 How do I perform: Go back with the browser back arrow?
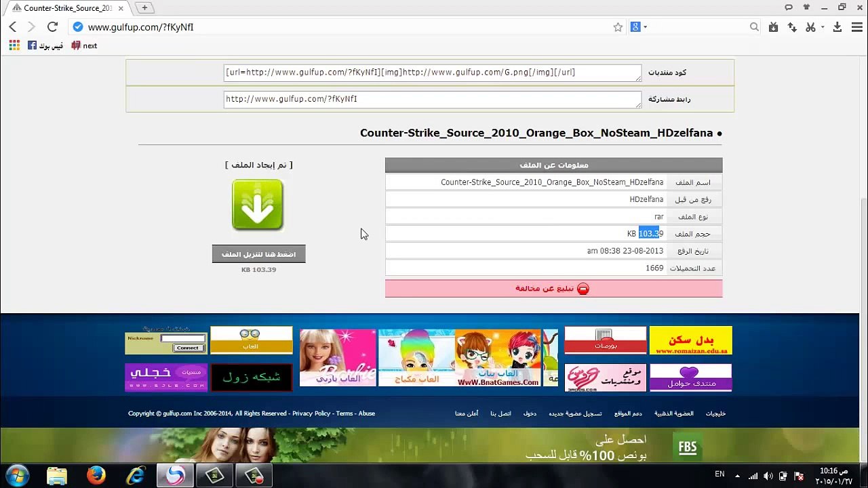click(13, 27)
